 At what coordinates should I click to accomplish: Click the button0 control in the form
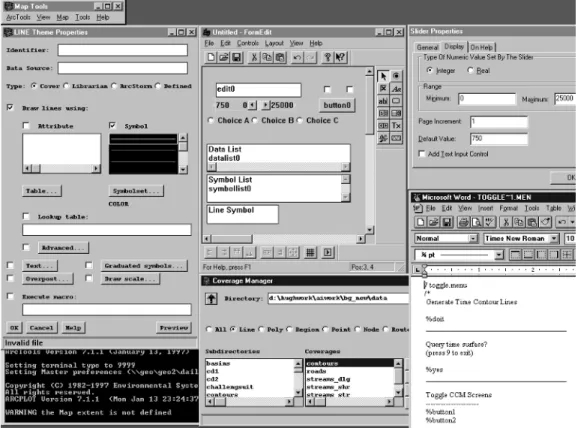tap(337, 105)
